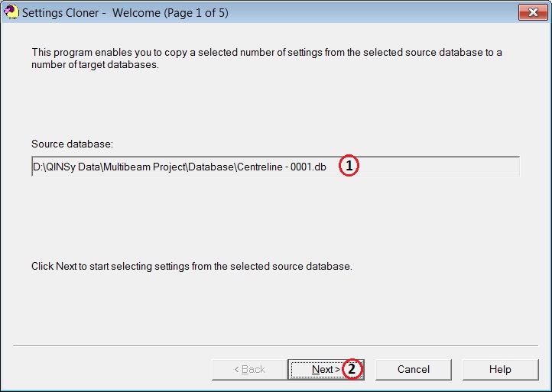Viewport: 552px width, 392px height.
Task: Click 'Centreline - 0001.db' in the database path
Action: (x=284, y=167)
